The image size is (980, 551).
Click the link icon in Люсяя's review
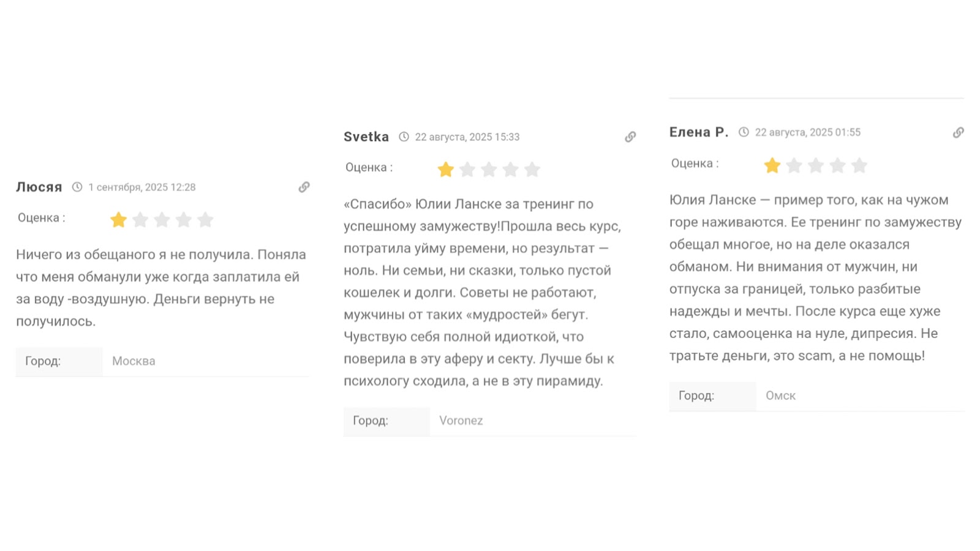[x=304, y=187]
